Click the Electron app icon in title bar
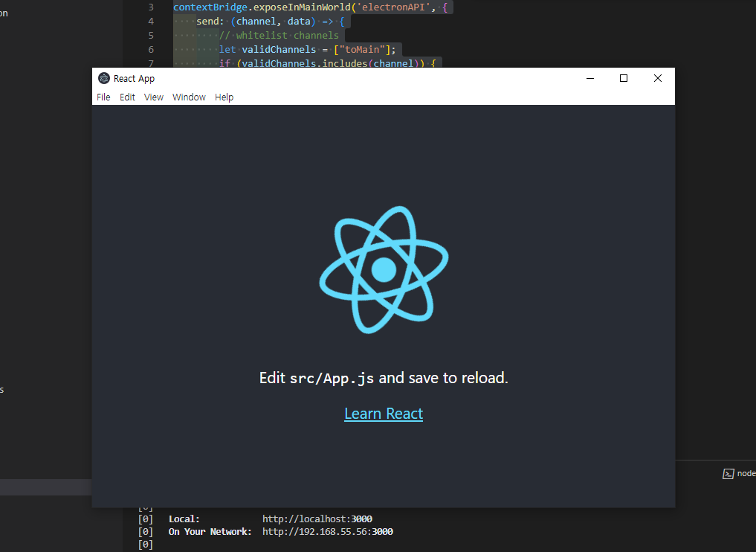This screenshot has height=552, width=756. [x=103, y=78]
